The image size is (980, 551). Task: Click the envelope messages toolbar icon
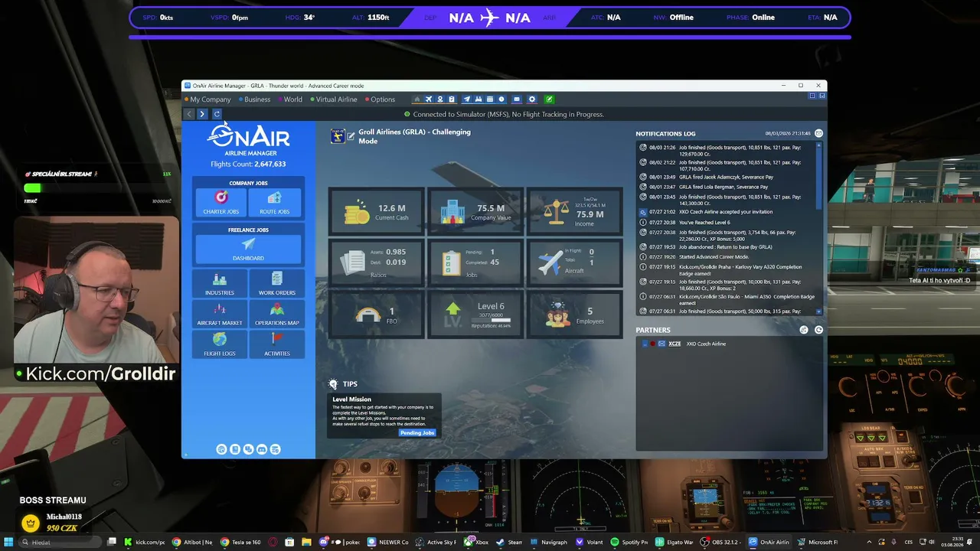pos(517,99)
